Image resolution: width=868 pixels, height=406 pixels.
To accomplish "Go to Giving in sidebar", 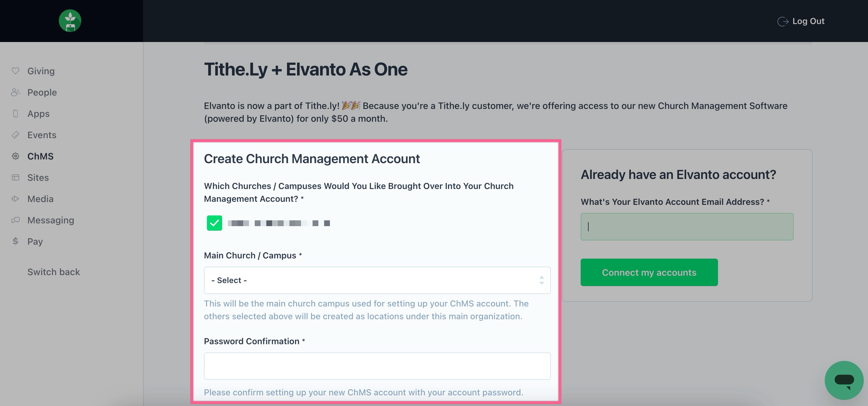I will point(41,71).
